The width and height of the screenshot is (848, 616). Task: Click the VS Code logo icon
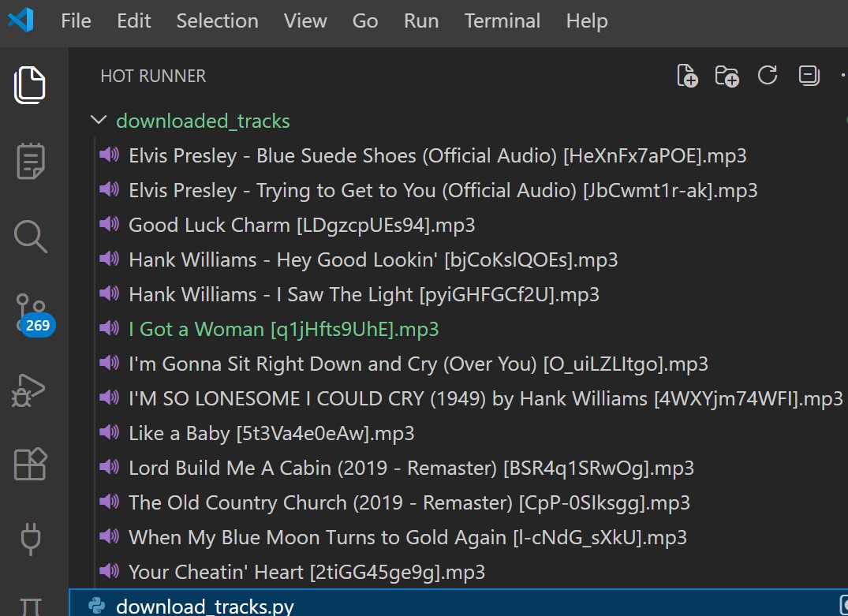[21, 21]
